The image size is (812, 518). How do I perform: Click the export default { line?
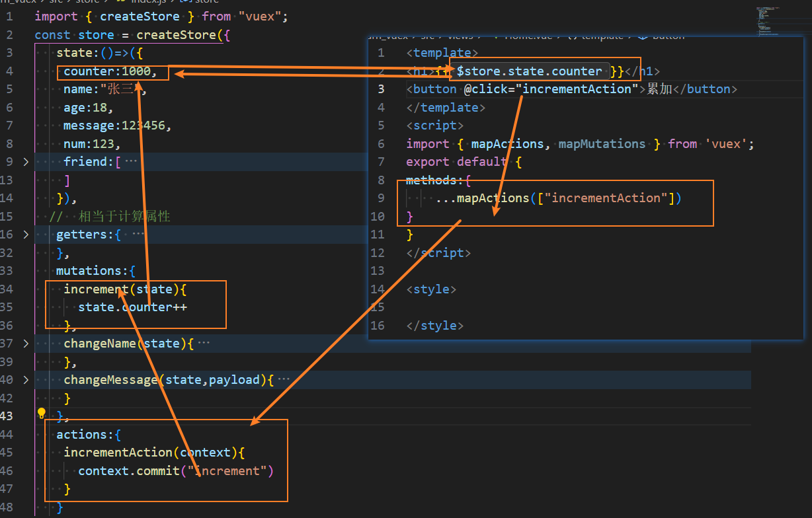pos(464,161)
